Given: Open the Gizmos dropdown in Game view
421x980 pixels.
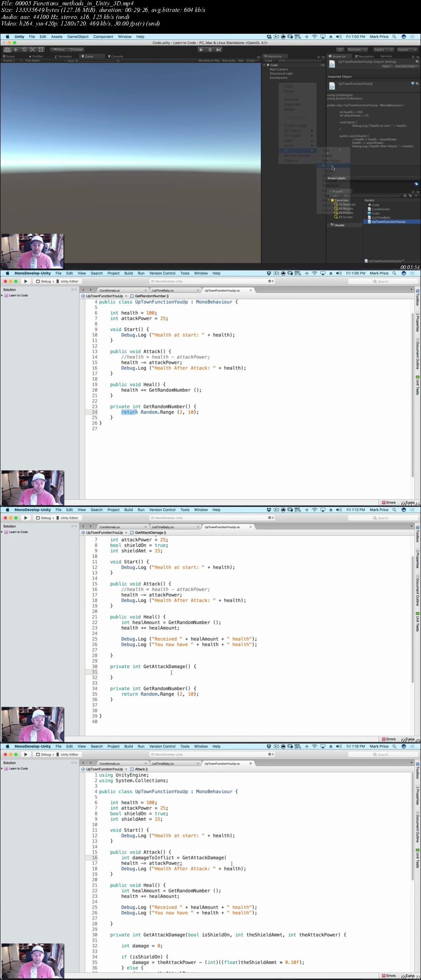Looking at the screenshot, I should (x=252, y=60).
